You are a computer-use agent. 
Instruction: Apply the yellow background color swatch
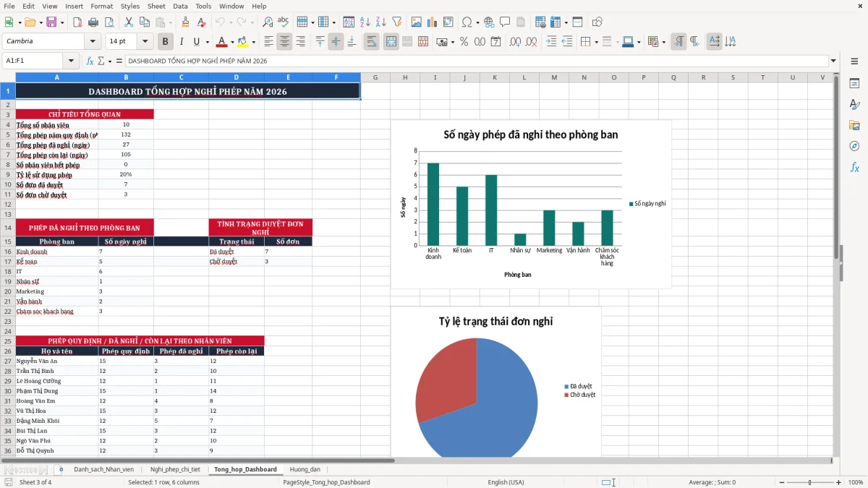pyautogui.click(x=243, y=42)
